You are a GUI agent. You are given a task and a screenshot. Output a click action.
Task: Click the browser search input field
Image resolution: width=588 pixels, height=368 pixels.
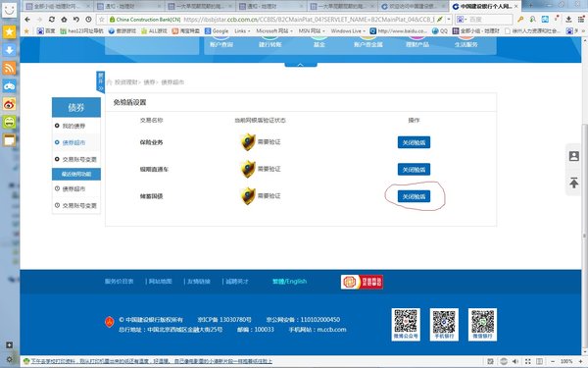coord(490,20)
